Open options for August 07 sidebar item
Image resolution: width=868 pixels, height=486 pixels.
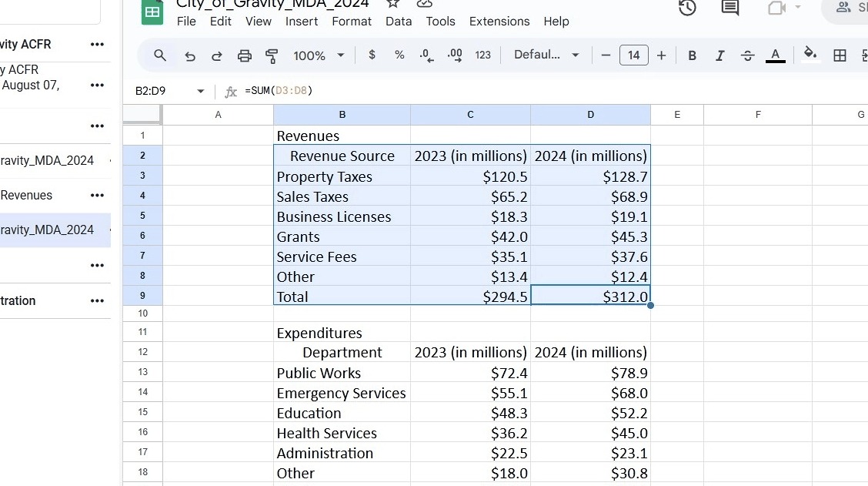[97, 85]
